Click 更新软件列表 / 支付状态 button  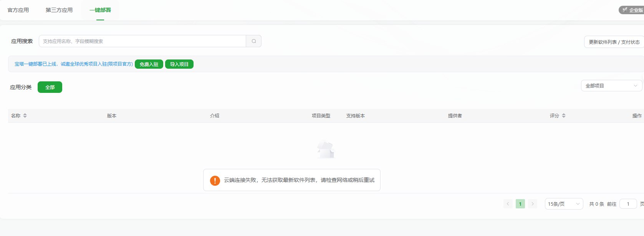[614, 42]
